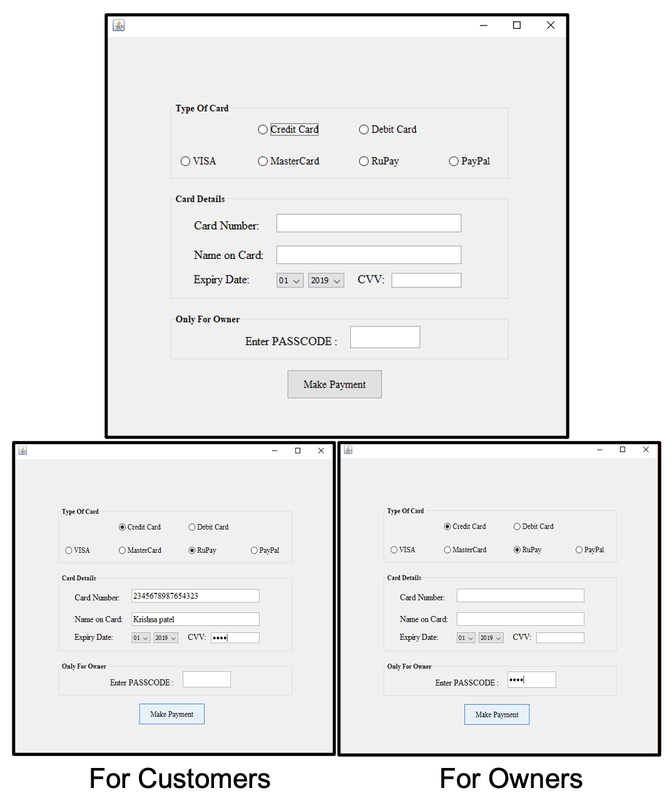Image resolution: width=672 pixels, height=803 pixels.
Task: Click the Enter PASSCODE field in main window
Action: tap(384, 337)
